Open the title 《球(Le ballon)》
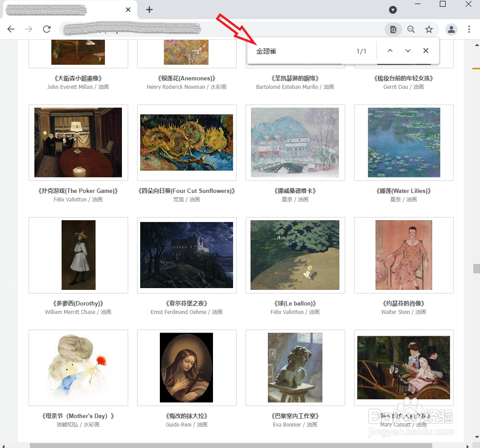Image resolution: width=480 pixels, height=448 pixels. coord(295,303)
